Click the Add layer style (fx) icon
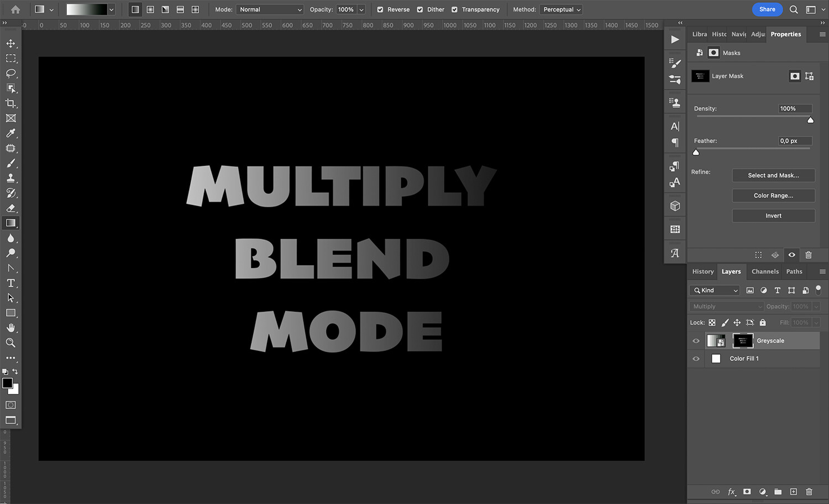The image size is (829, 504). click(732, 492)
